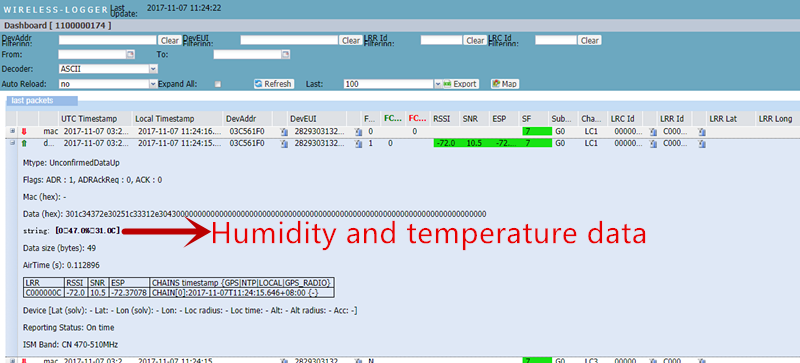Click the Export button
800x363 pixels.
(x=460, y=84)
